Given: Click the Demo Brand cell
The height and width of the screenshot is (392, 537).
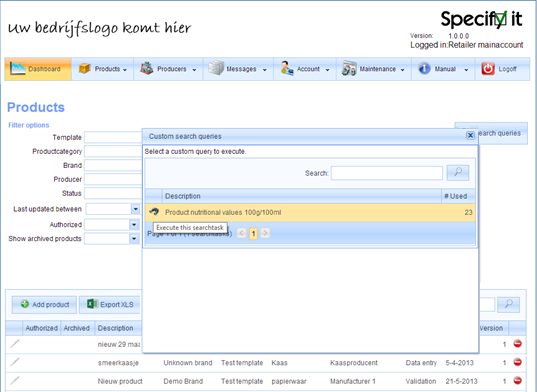Looking at the screenshot, I should click(183, 381).
